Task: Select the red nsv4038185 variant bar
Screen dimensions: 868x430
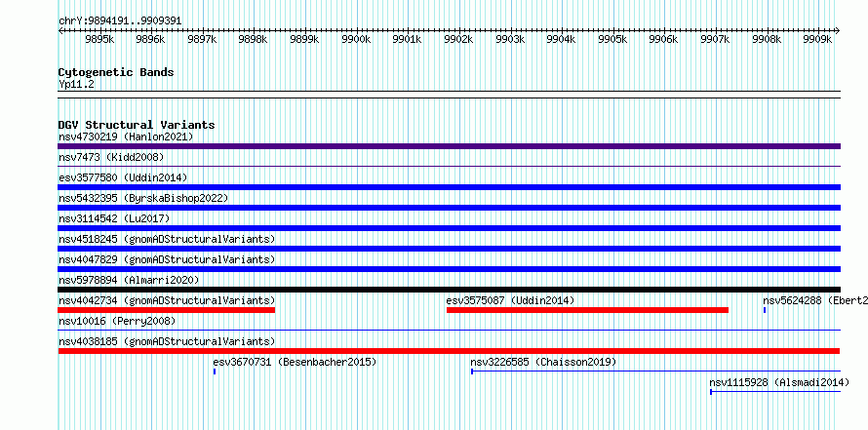Action: pyautogui.click(x=449, y=351)
